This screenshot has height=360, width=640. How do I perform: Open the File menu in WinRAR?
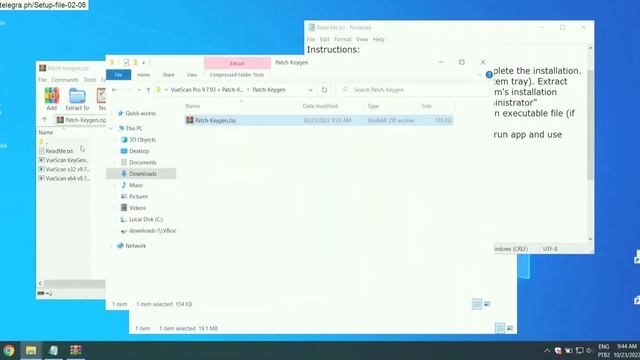[x=42, y=80]
